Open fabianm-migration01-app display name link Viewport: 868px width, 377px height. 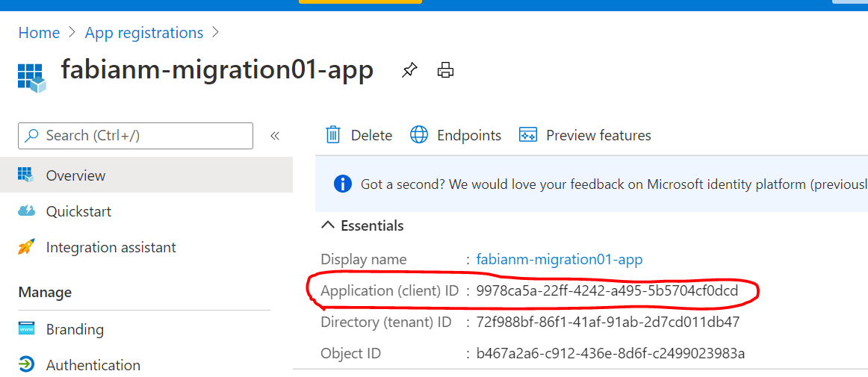click(x=559, y=260)
